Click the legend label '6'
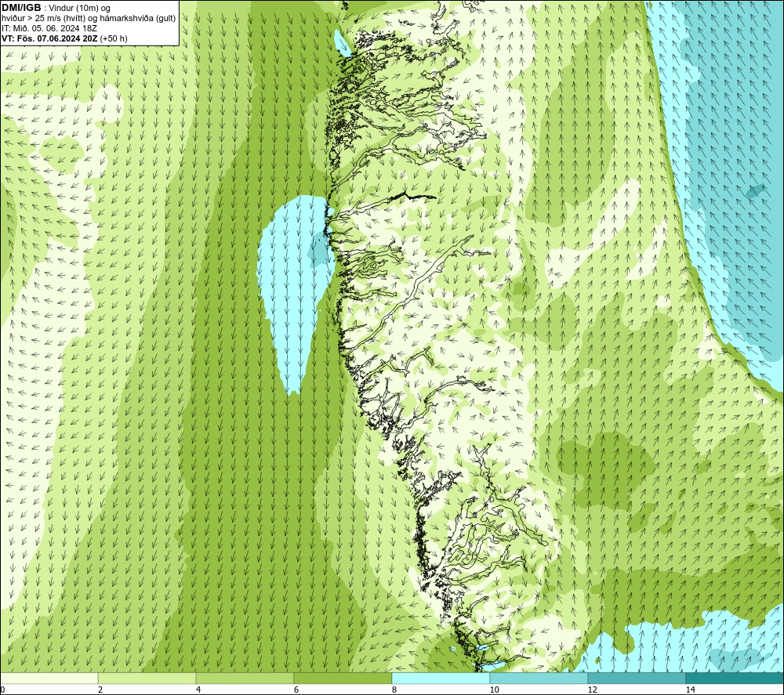 pos(296,690)
